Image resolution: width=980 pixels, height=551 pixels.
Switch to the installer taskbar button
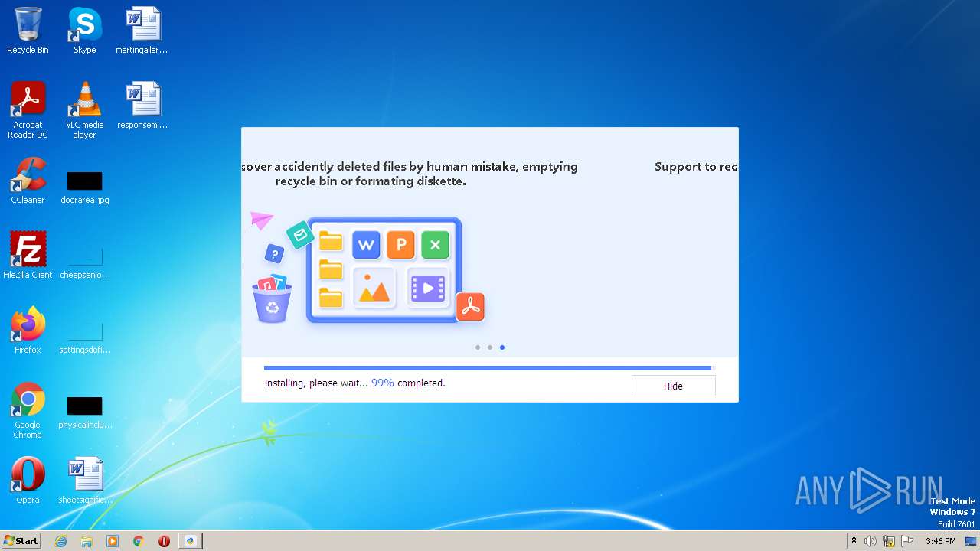[x=190, y=541]
